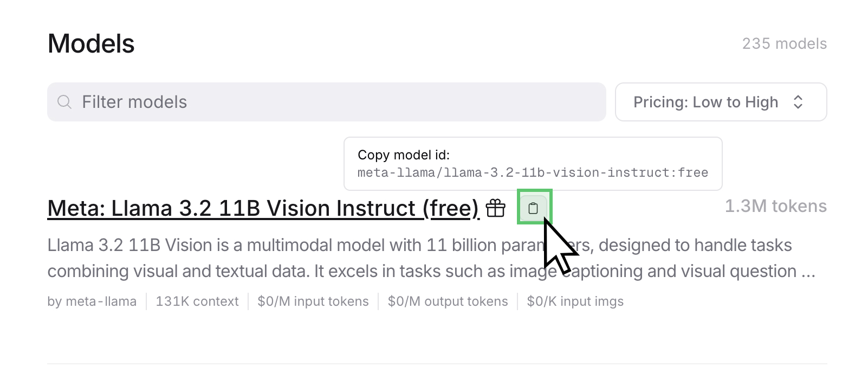Image resolution: width=868 pixels, height=373 pixels.
Task: Click the Models page heading
Action: click(91, 44)
